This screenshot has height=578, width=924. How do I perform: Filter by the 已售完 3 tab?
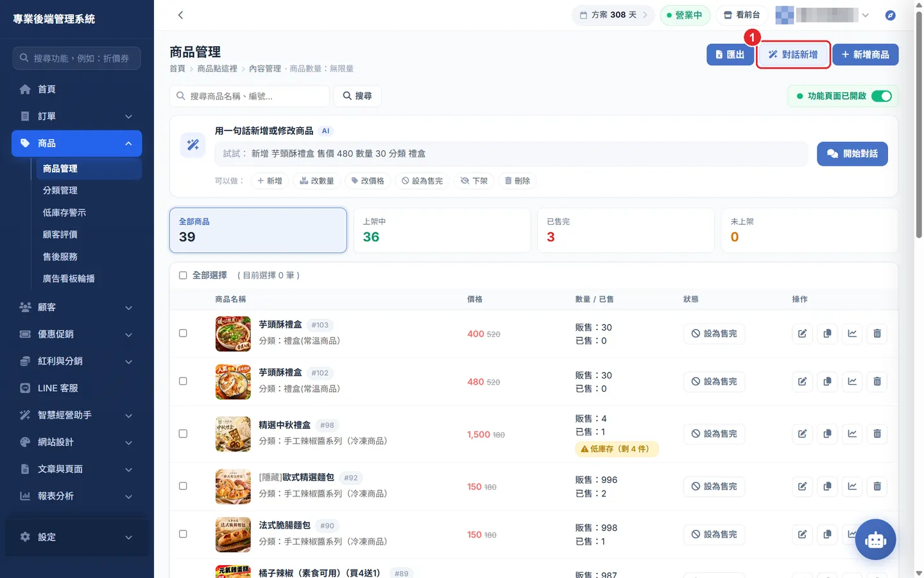626,230
